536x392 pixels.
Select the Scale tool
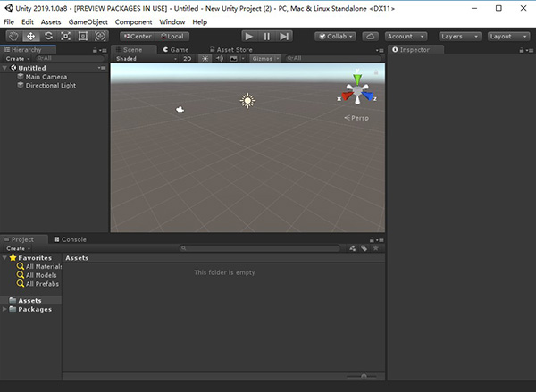(x=65, y=36)
